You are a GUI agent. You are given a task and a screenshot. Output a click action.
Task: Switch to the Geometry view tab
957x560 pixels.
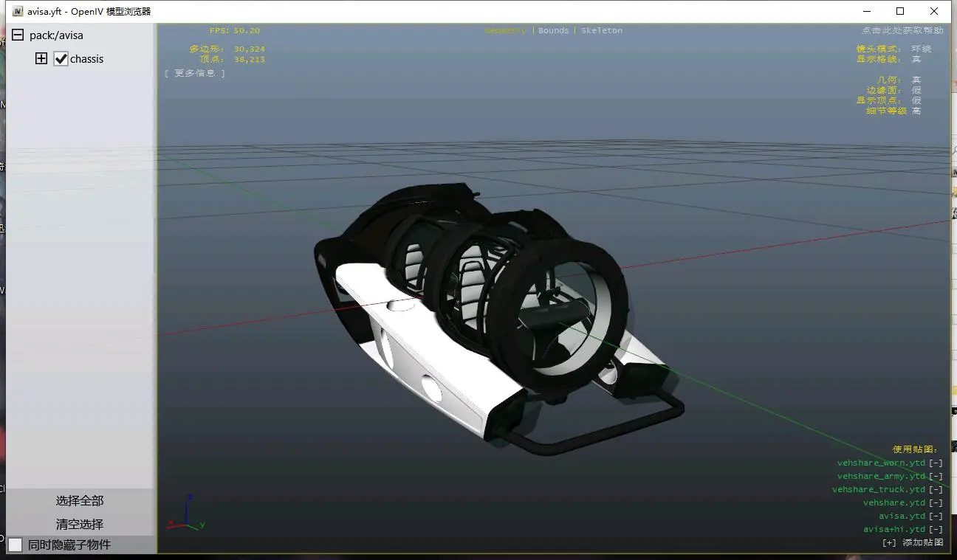[x=506, y=31]
